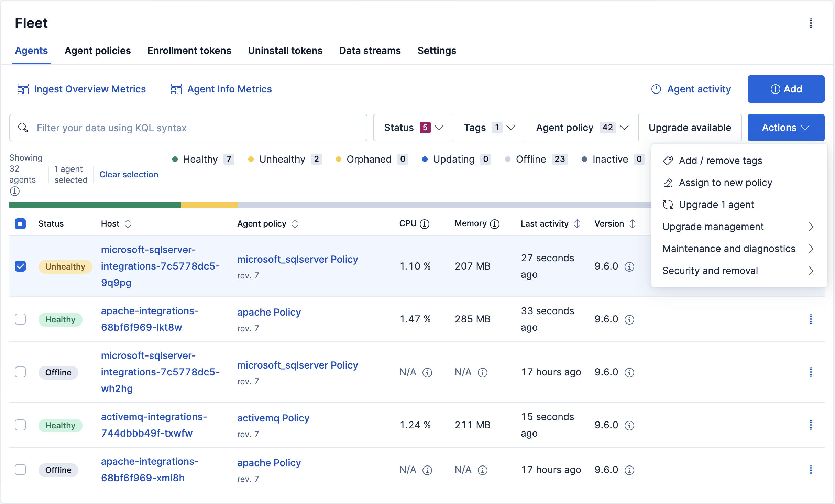Expand the Agent policy filter dropdown

(582, 128)
